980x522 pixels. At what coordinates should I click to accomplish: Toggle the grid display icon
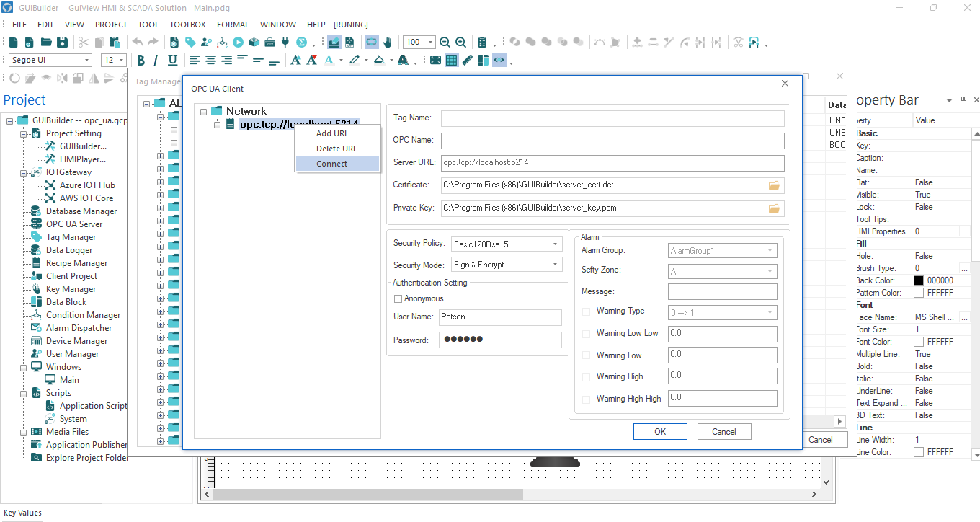tap(451, 60)
